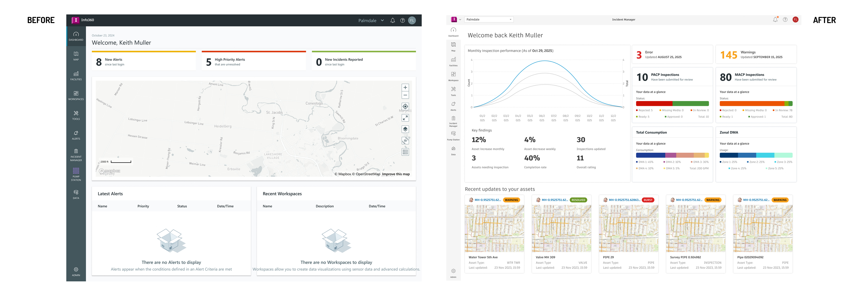The height and width of the screenshot is (306, 868).
Task: Open Incident Manager in the dark sidebar
Action: pos(76,155)
